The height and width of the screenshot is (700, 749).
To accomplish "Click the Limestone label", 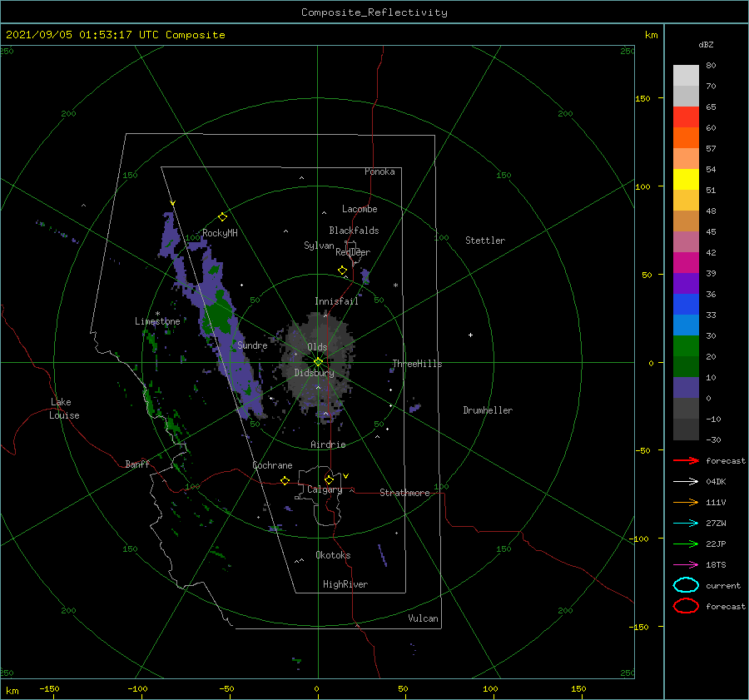I will point(157,321).
